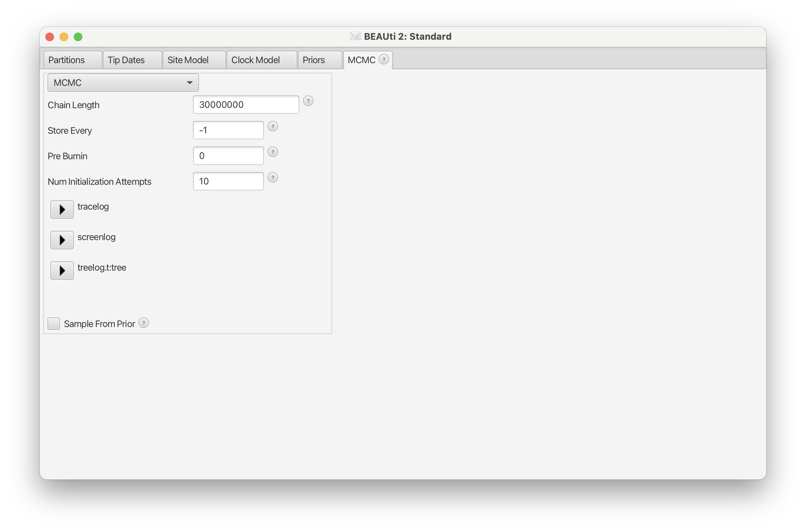806x532 pixels.
Task: Click the Num Initialization Attempts label
Action: tap(99, 182)
